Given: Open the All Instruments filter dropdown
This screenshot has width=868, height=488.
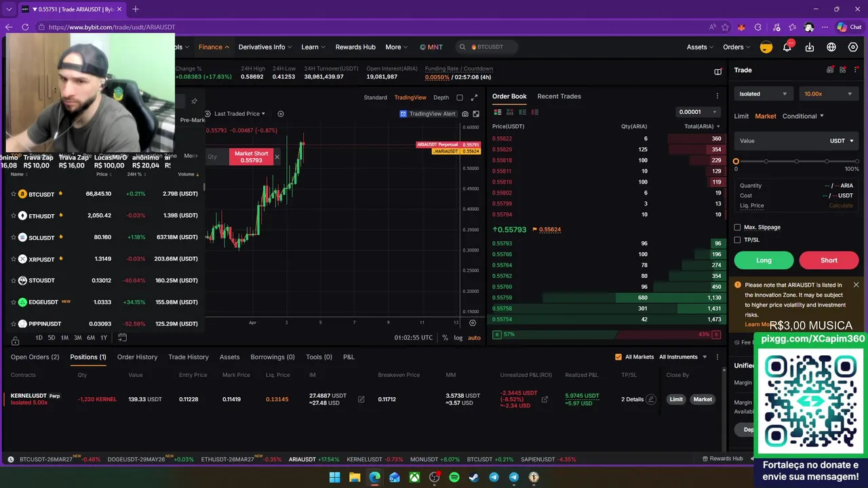Looking at the screenshot, I should [x=683, y=357].
